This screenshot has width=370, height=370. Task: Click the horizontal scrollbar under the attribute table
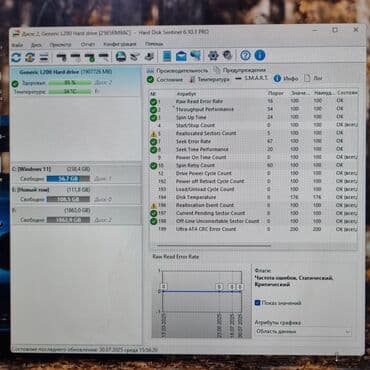tap(213, 246)
